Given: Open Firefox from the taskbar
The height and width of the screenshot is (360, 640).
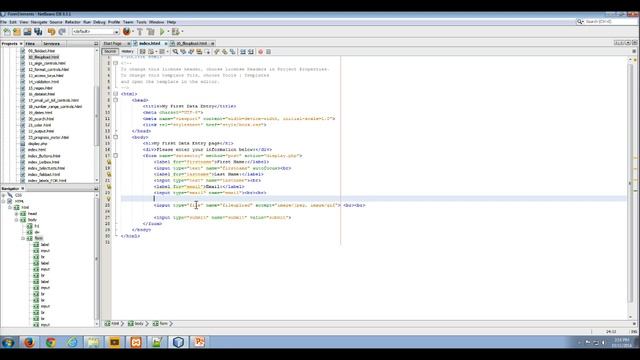Looking at the screenshot, I should pyautogui.click(x=29, y=342).
